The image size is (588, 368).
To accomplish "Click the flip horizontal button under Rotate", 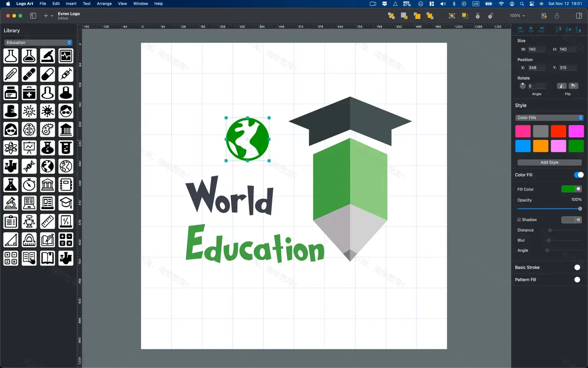I will point(561,86).
